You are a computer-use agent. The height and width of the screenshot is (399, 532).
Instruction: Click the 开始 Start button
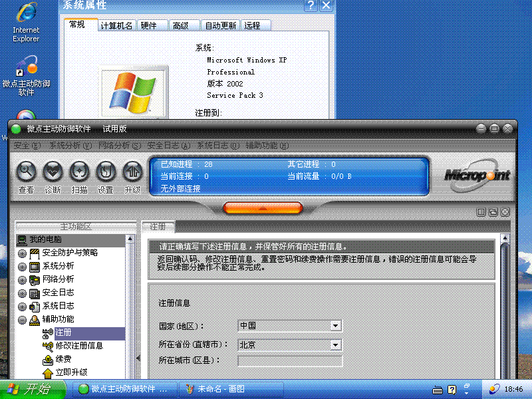[x=33, y=389]
